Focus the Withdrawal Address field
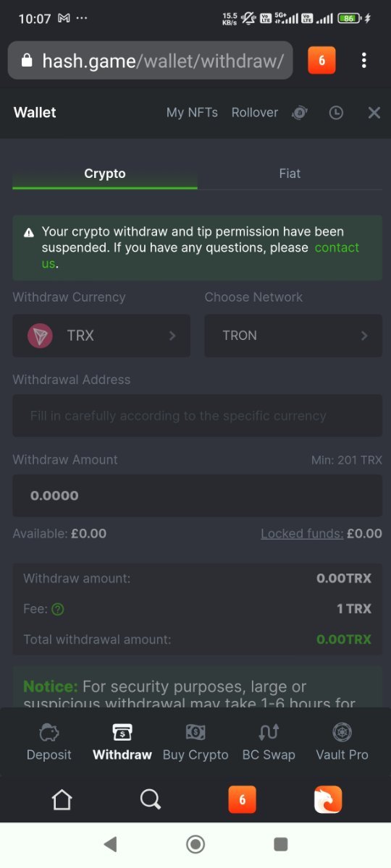This screenshot has height=868, width=391. pos(197,416)
